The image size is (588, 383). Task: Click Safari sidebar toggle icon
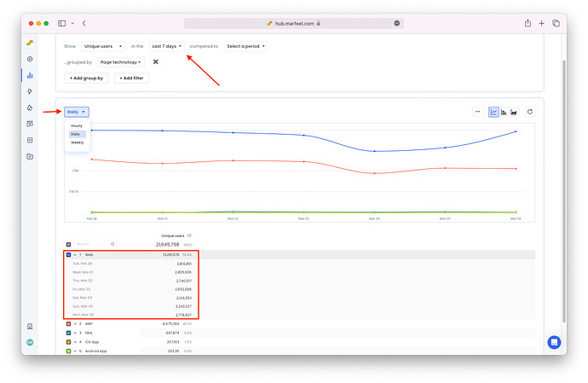pyautogui.click(x=62, y=23)
